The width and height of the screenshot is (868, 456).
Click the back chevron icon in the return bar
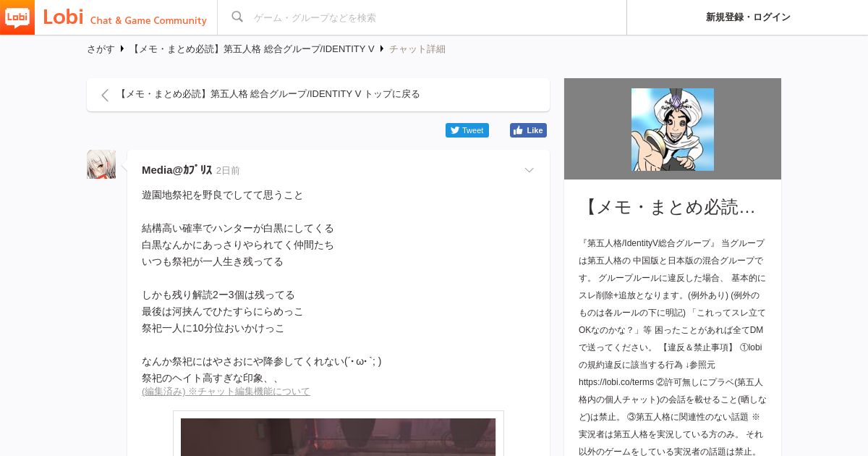105,95
